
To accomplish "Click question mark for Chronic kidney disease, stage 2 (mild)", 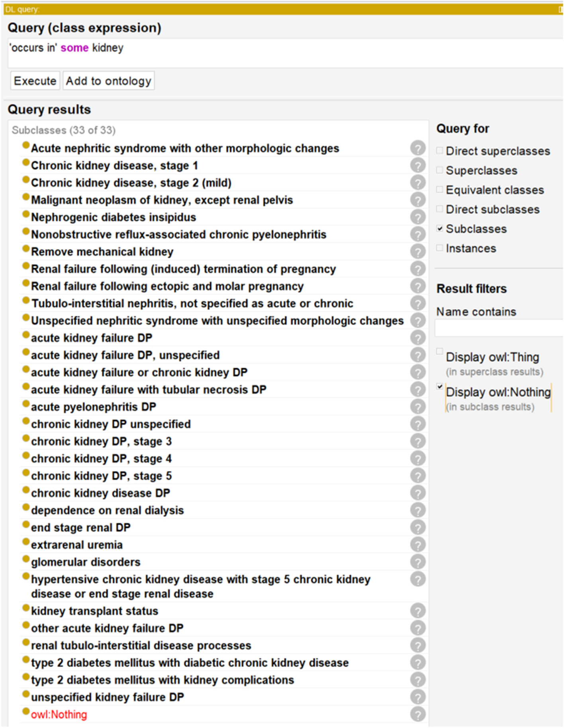I will coord(418,183).
